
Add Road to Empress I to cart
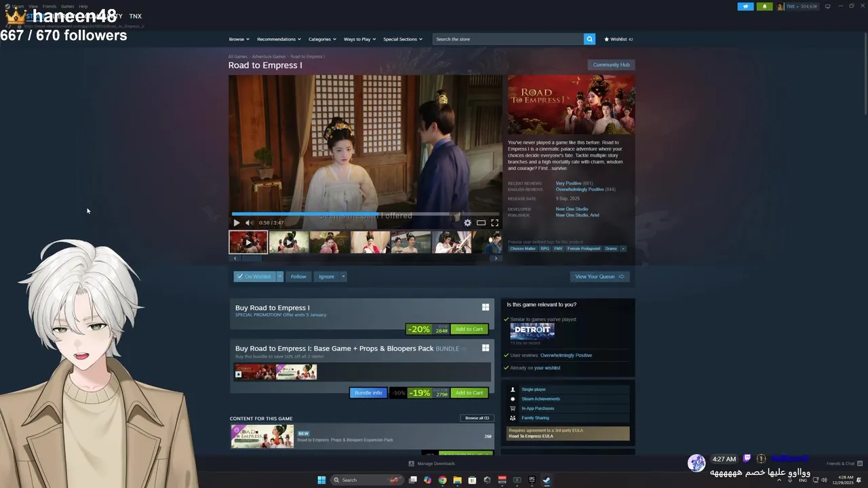pos(469,329)
